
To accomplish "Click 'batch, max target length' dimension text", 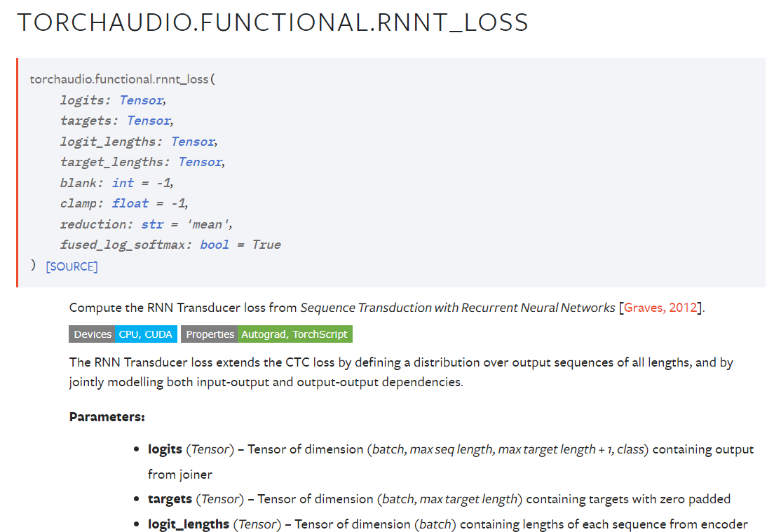I will click(449, 500).
